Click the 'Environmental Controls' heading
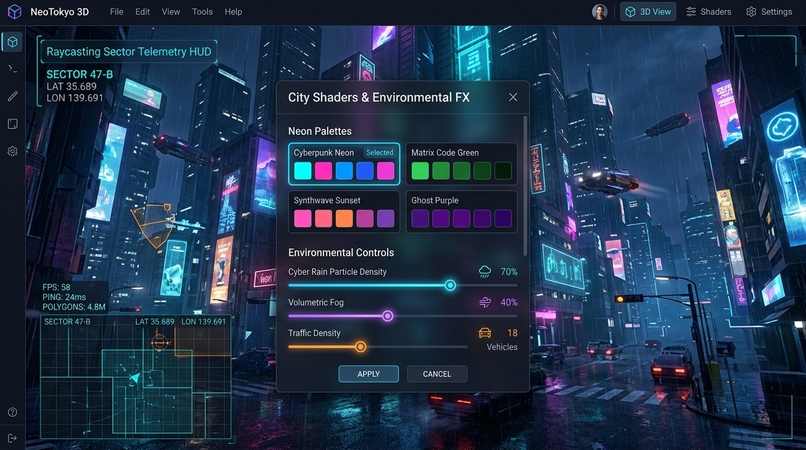Viewport: 806px width, 450px height. tap(341, 253)
